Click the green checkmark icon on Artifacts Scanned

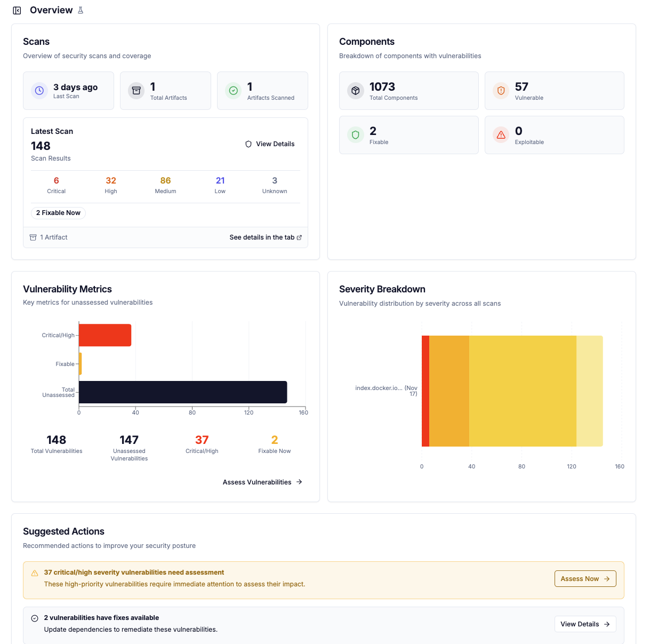coord(234,90)
